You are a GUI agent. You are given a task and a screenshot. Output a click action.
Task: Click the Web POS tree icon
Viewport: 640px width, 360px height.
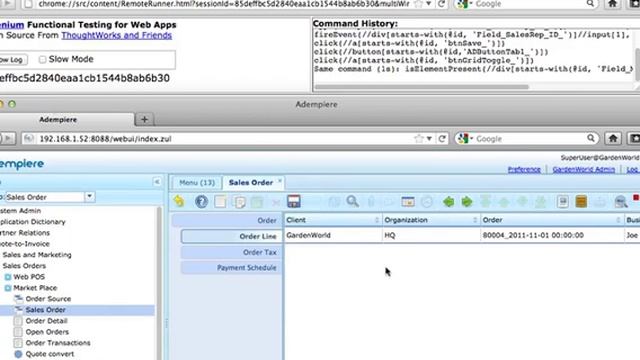coord(8,277)
